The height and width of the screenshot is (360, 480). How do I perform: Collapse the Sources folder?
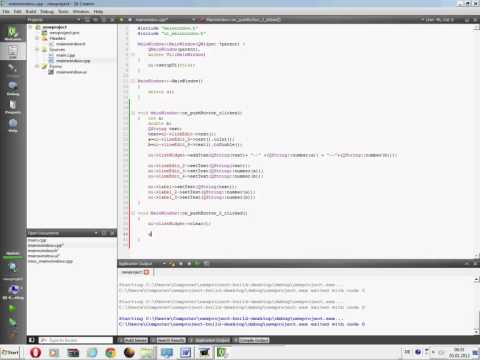[37, 49]
